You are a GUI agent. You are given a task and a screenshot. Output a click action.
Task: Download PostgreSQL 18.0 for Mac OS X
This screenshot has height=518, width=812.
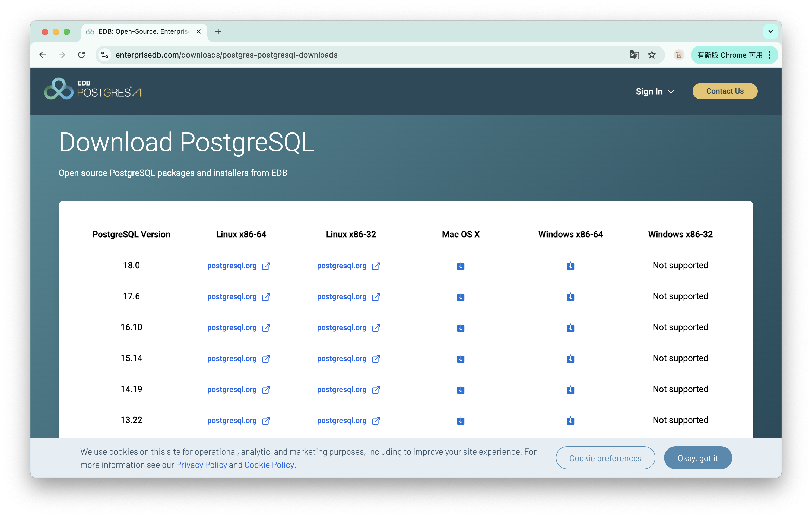point(461,266)
